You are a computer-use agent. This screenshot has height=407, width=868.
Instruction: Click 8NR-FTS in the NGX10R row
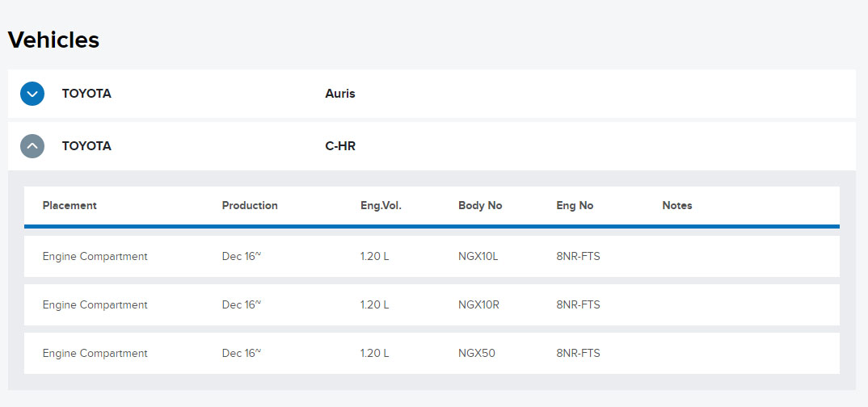578,304
